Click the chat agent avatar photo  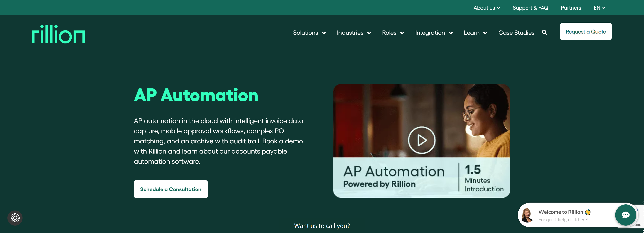527,215
